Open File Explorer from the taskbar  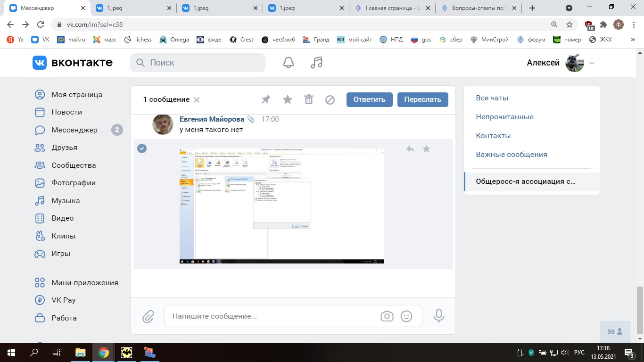pos(81,352)
